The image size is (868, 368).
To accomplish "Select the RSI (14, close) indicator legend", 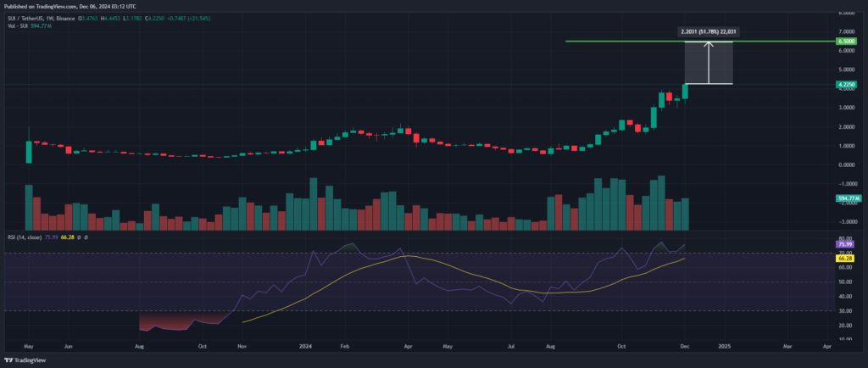I will point(25,237).
